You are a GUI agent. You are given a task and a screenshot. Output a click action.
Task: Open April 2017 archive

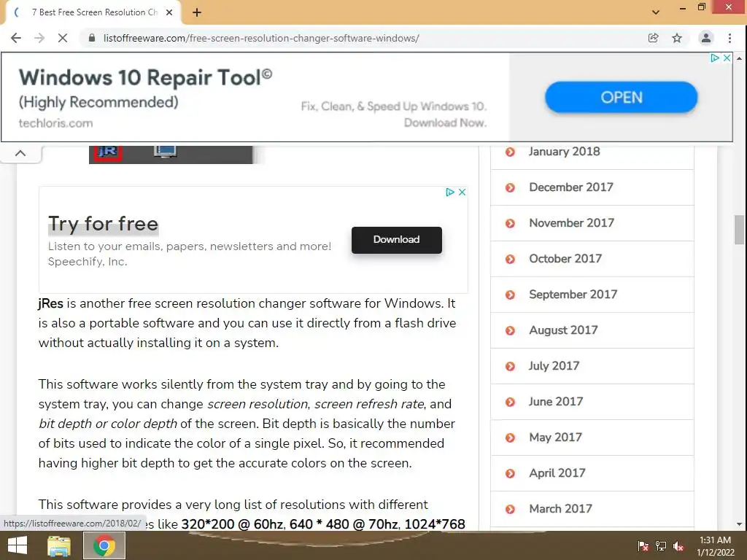click(557, 472)
